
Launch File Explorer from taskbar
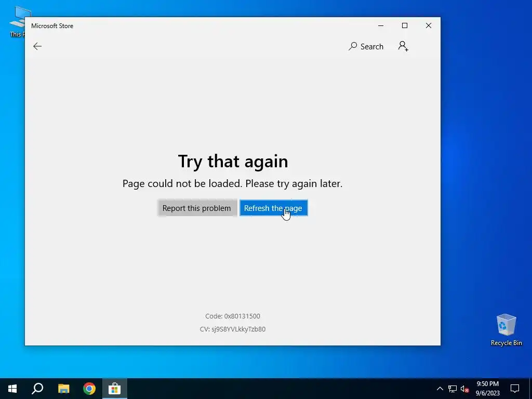63,389
